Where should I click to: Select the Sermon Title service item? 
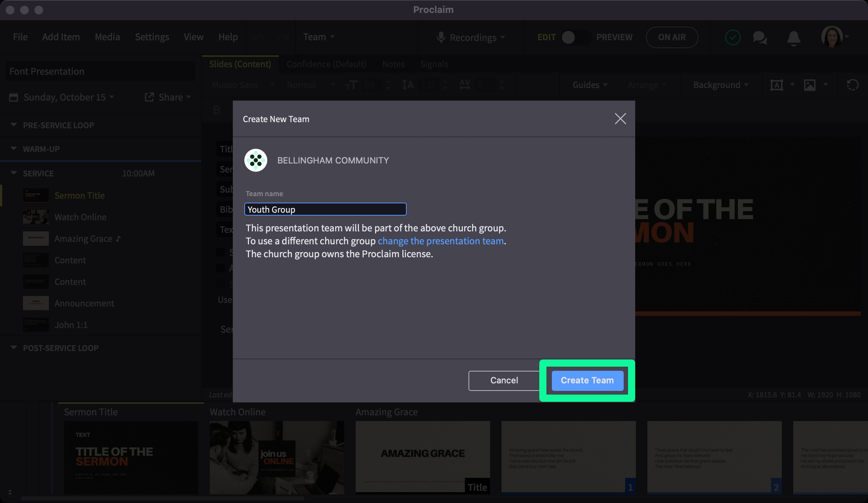point(101,195)
